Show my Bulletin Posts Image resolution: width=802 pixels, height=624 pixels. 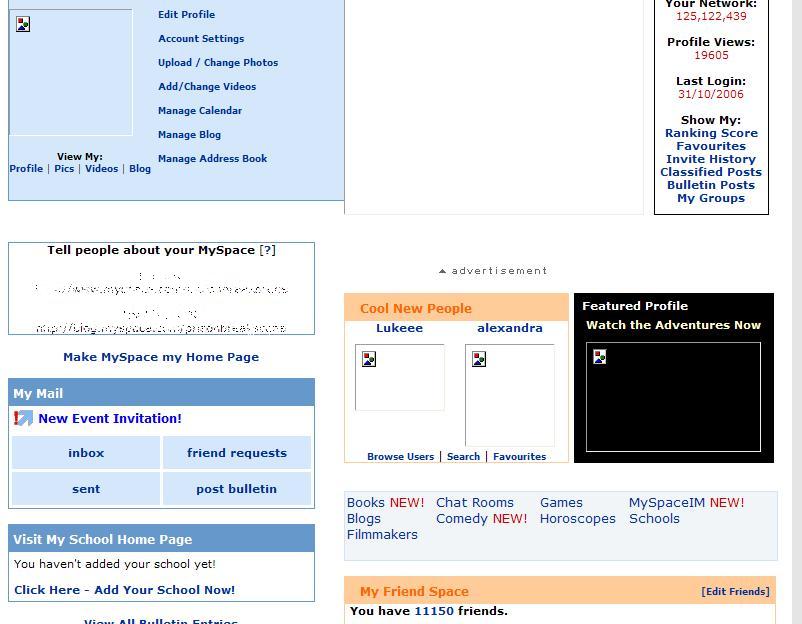[711, 185]
